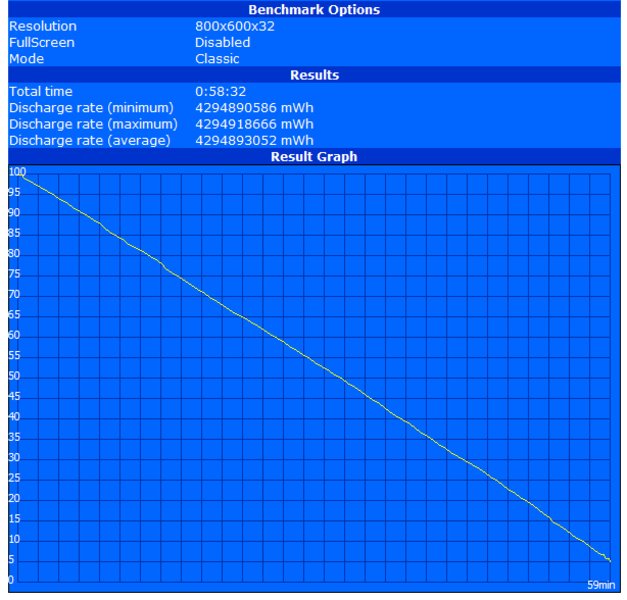Click the 5 axis label on graph
Screen dimensions: 627x600
click(12, 560)
